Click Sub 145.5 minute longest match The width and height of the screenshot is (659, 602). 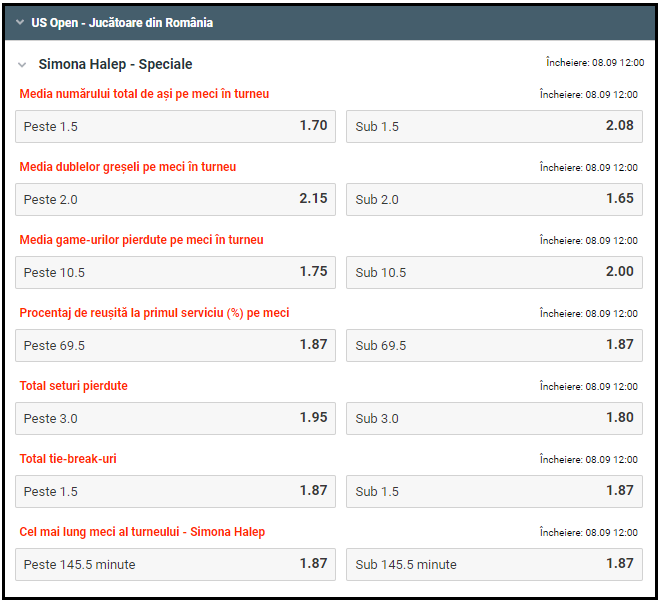(494, 564)
